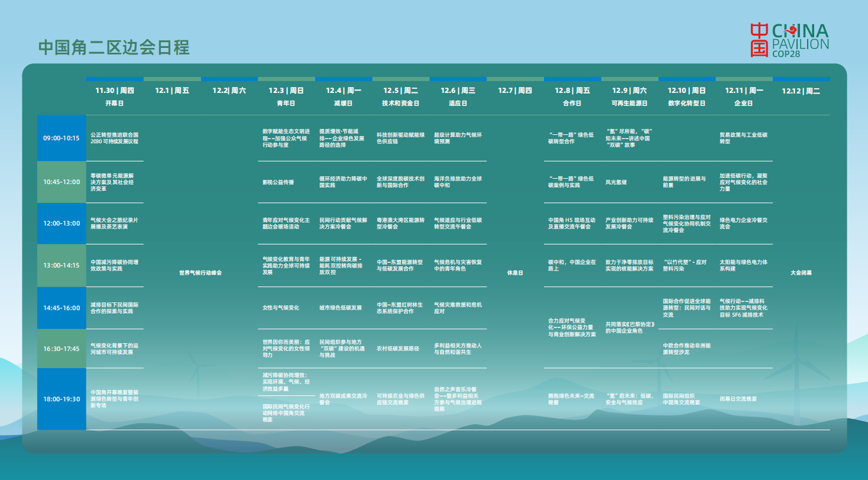868x480 pixels.
Task: Click the China Pavilion COP28 logo
Action: pos(789,40)
